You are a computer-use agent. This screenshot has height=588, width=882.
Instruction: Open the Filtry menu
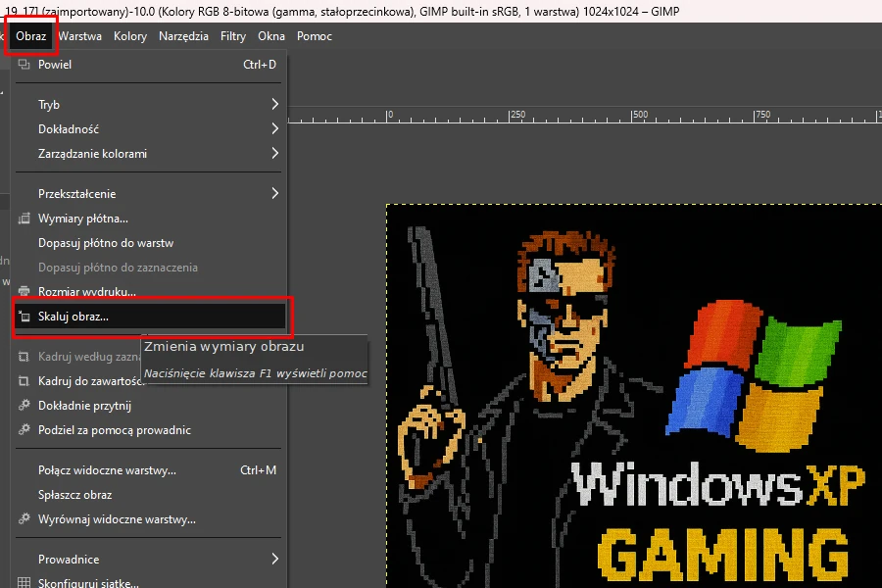tap(233, 36)
